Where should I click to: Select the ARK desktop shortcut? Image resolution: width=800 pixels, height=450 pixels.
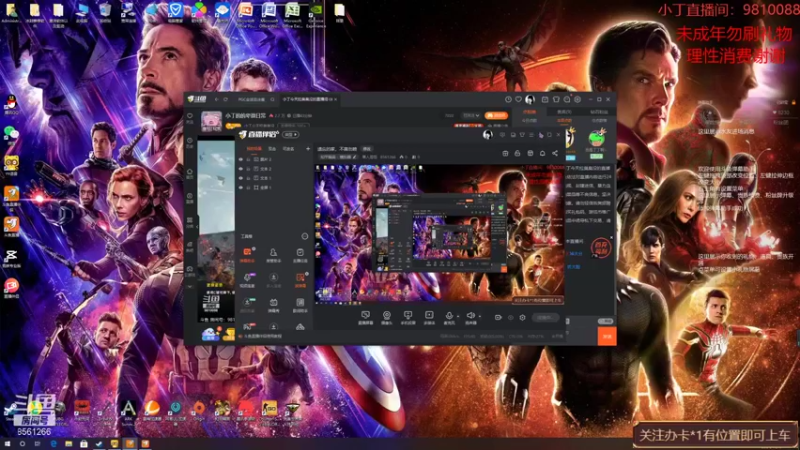pos(128,411)
